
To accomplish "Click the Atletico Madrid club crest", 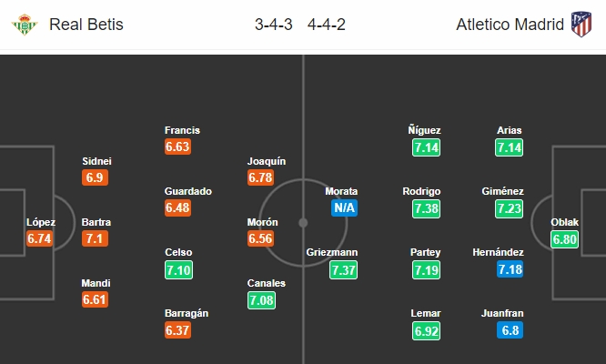I will point(579,25).
